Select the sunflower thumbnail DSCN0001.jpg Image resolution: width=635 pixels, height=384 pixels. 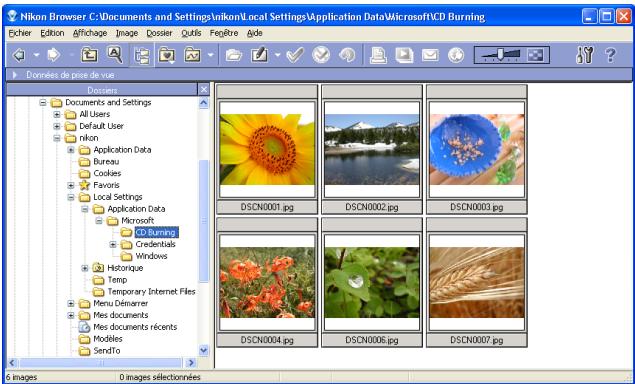(x=267, y=149)
